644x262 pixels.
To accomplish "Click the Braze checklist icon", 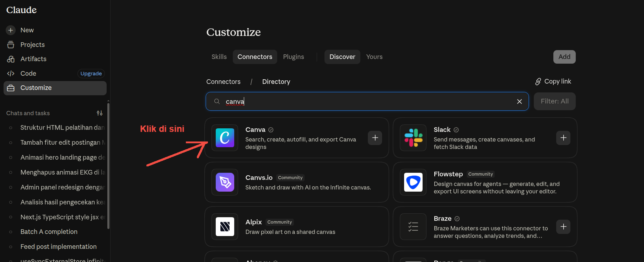I will tap(413, 227).
